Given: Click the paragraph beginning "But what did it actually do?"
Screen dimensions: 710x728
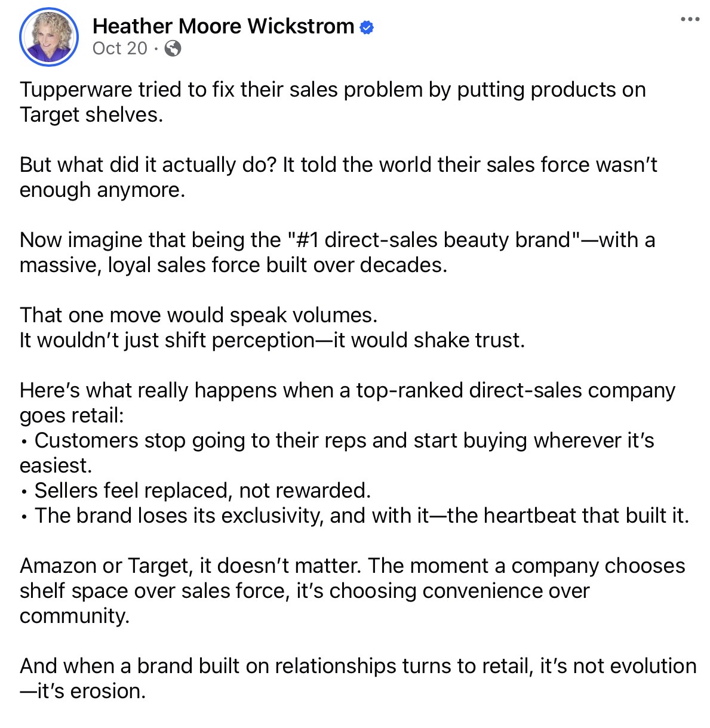Looking at the screenshot, I should (337, 165).
